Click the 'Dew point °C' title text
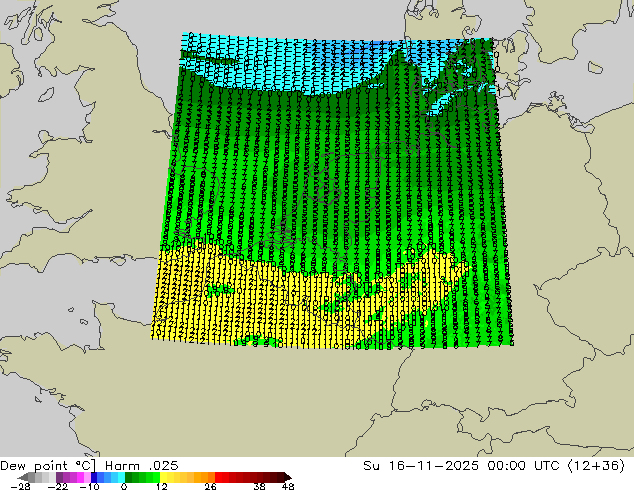 (47, 466)
